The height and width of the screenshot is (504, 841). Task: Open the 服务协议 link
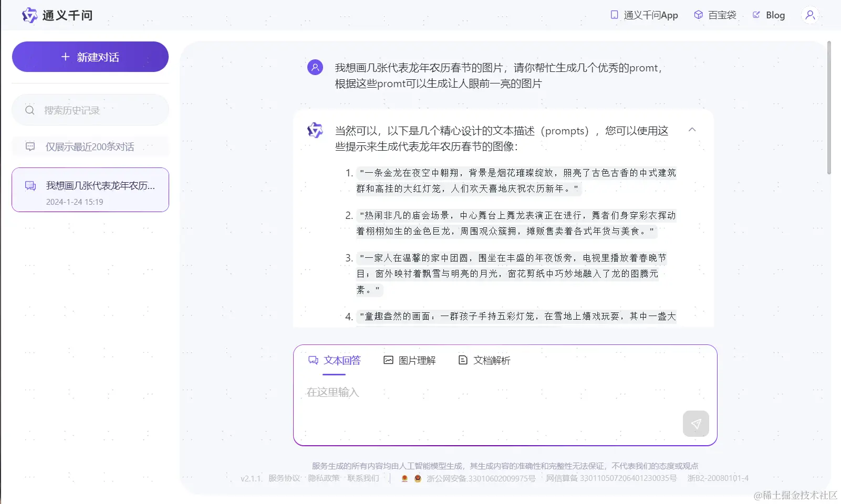(x=284, y=478)
